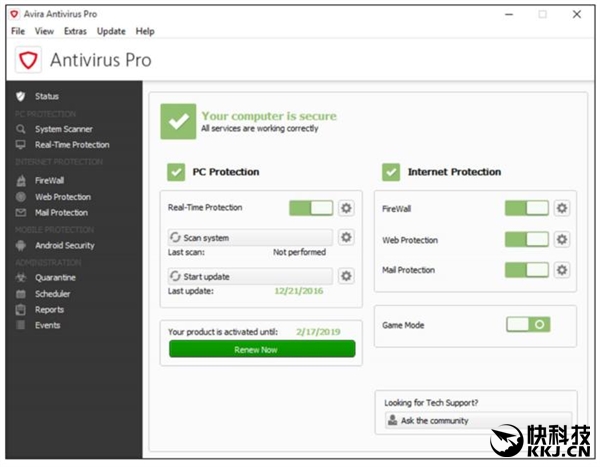The image size is (600, 467).
Task: Click the Quarantine biohazard icon
Action: (21, 278)
